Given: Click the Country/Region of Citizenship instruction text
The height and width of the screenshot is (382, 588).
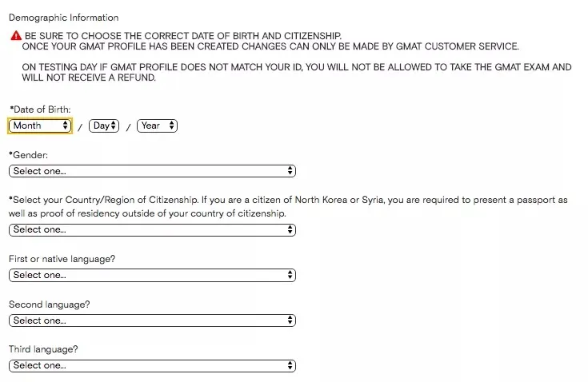Looking at the screenshot, I should pyautogui.click(x=288, y=206).
